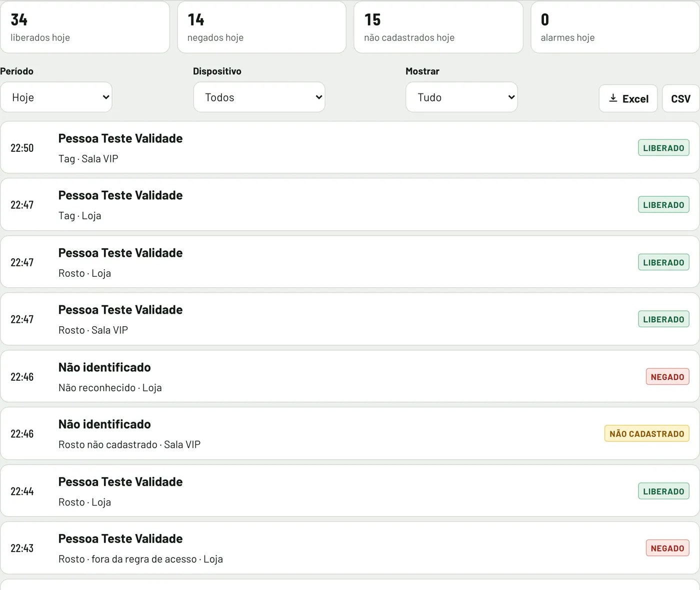This screenshot has height=590, width=700.
Task: Open the 22:47 Rosto · Loja entry
Action: [350, 262]
